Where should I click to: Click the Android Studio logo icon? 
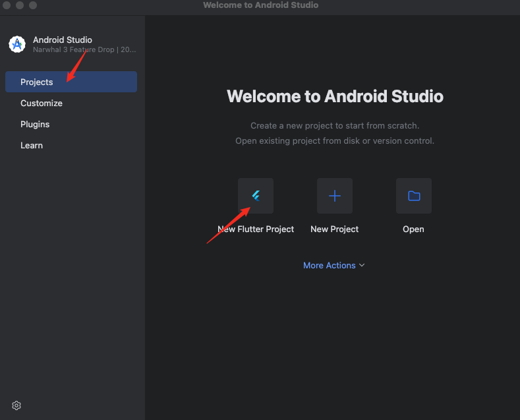17,44
